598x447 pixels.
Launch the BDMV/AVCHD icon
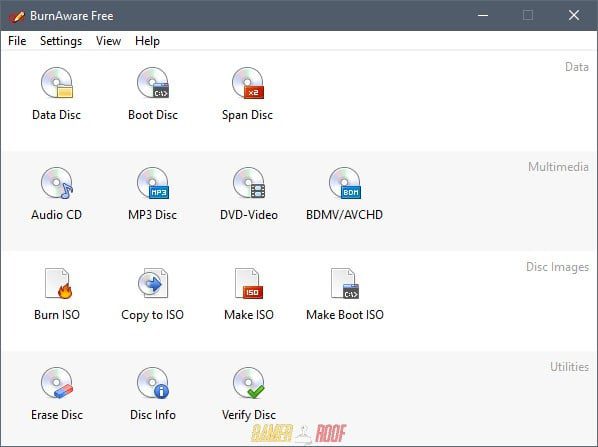tap(345, 183)
